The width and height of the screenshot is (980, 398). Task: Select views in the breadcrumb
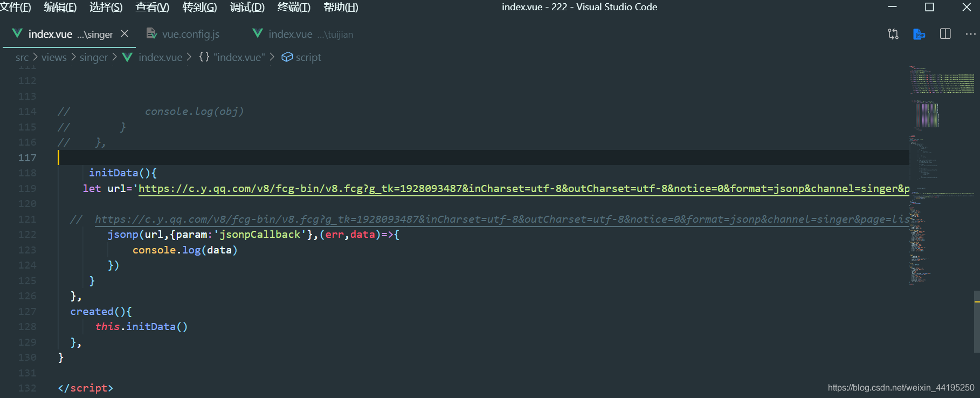(54, 57)
